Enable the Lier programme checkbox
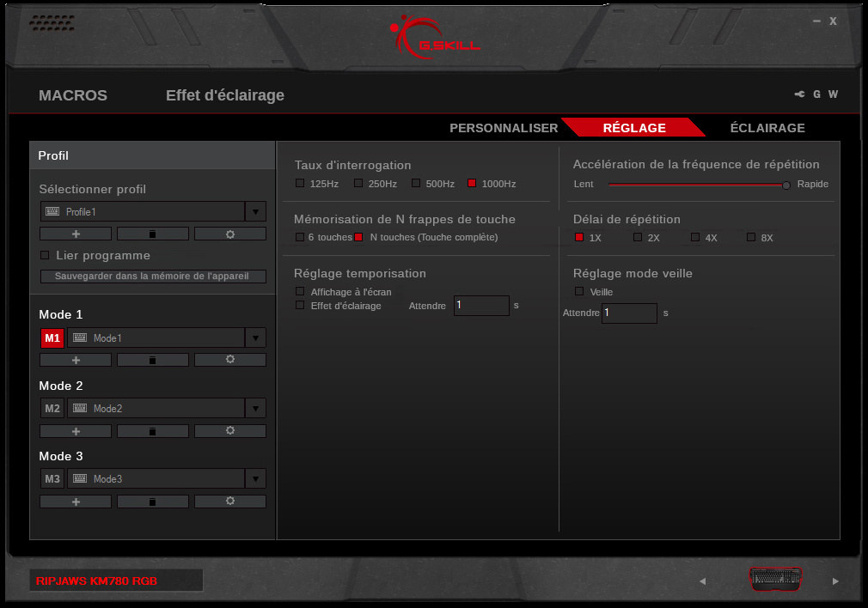This screenshot has width=868, height=608. click(46, 255)
